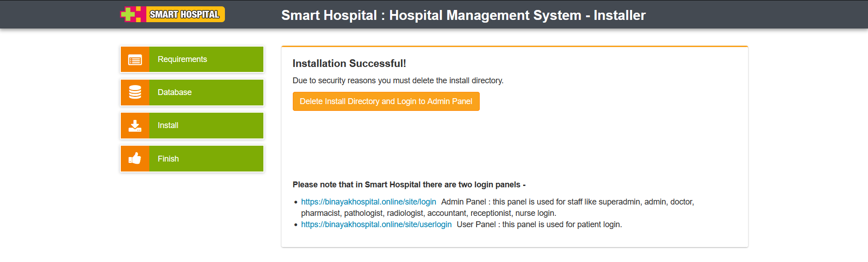The height and width of the screenshot is (262, 868).
Task: Click the Admin Panel description text
Action: (x=568, y=202)
